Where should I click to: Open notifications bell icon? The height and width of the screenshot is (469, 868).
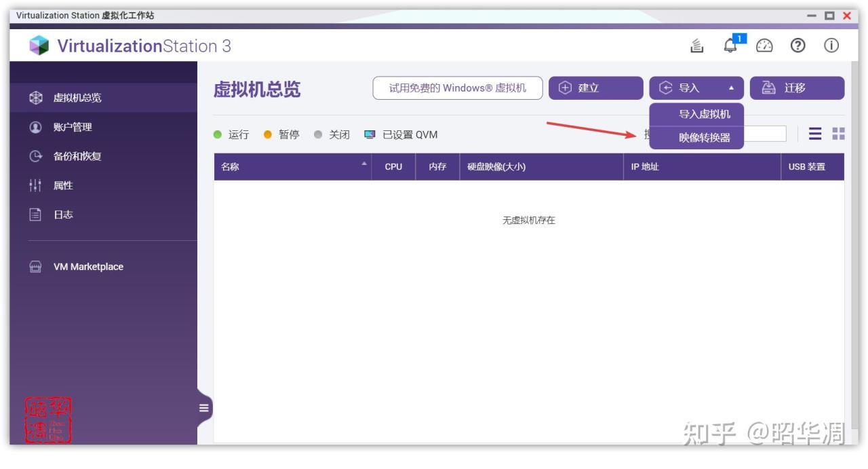[730, 45]
